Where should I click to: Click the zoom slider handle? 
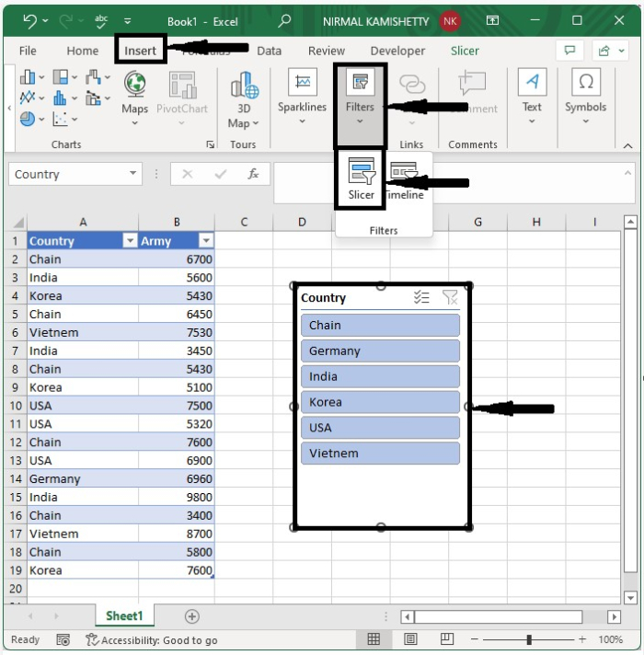pyautogui.click(x=529, y=639)
